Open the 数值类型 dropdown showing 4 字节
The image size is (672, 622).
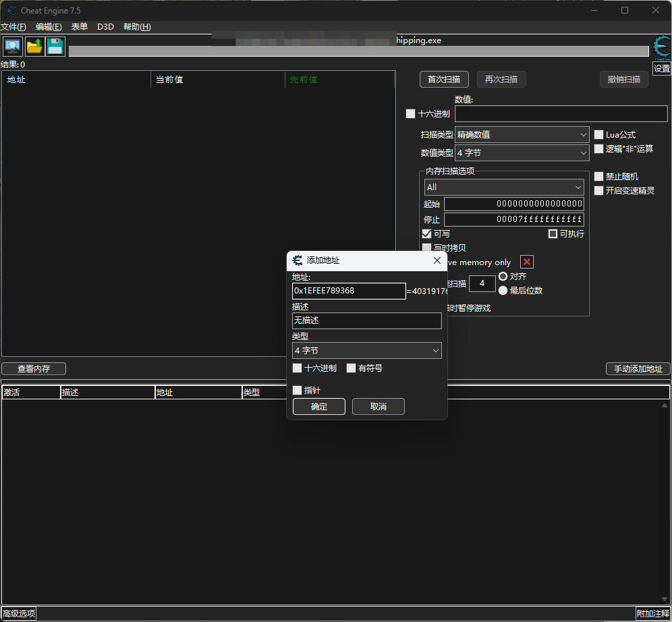[522, 152]
